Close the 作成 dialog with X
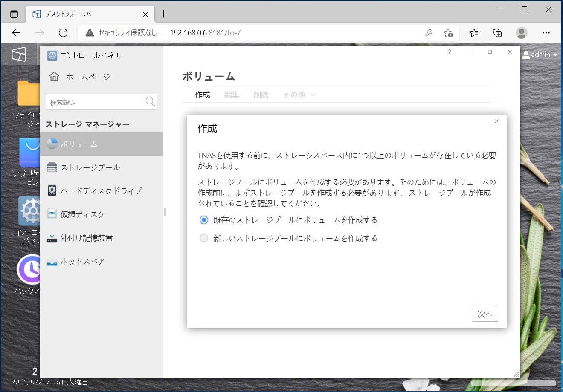The width and height of the screenshot is (563, 392). (496, 121)
